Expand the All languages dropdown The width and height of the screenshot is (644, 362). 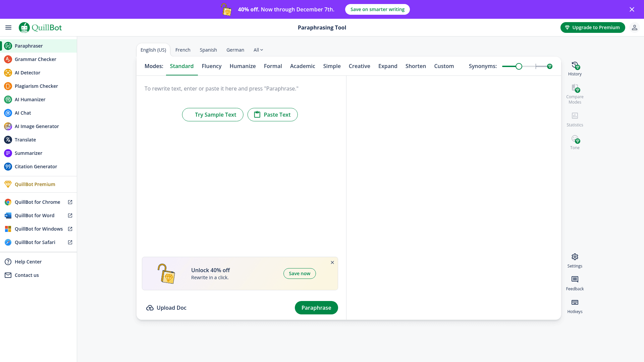coord(258,50)
